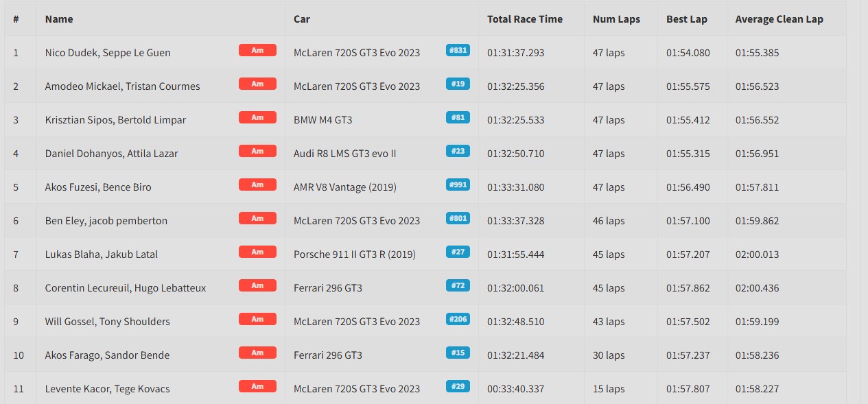The height and width of the screenshot is (404, 868).
Task: Click car number badge #29
Action: tap(458, 386)
